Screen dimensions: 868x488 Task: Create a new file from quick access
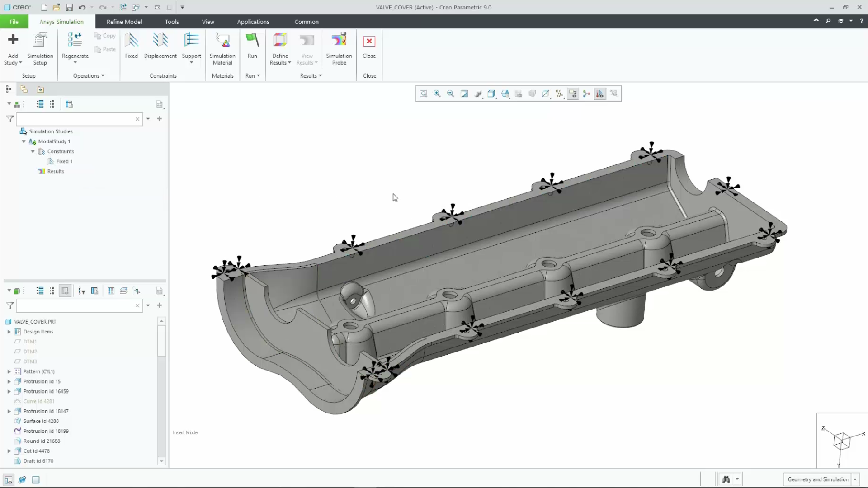(x=44, y=7)
